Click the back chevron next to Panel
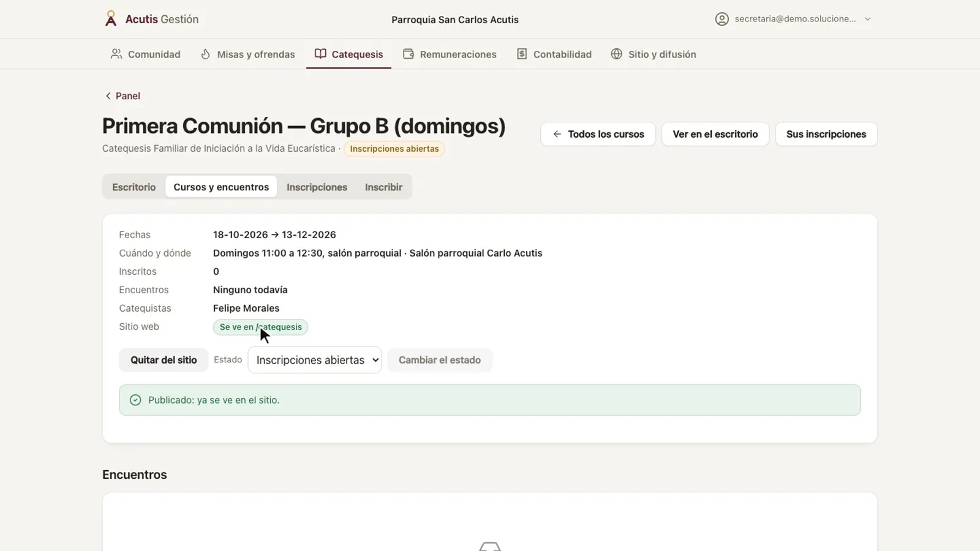 [108, 96]
